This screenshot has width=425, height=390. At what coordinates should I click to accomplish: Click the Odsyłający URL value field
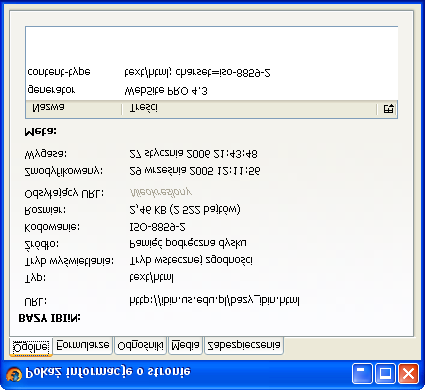coord(161,192)
